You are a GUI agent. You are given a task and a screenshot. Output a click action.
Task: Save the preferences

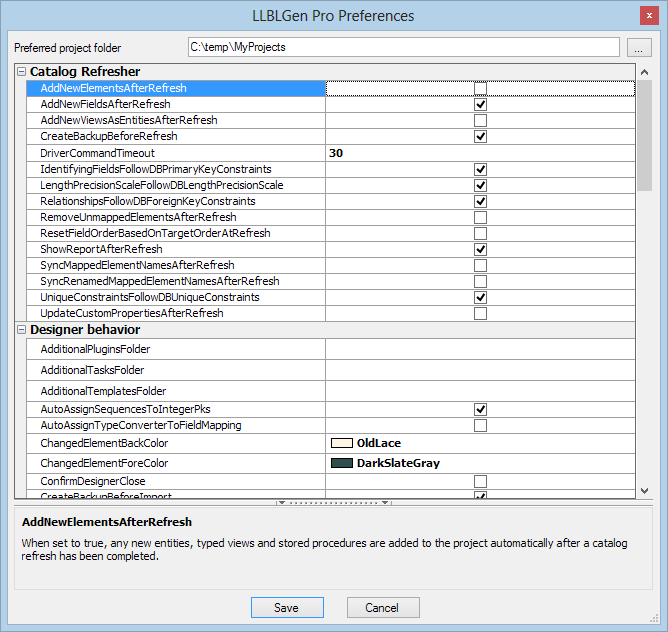click(287, 607)
